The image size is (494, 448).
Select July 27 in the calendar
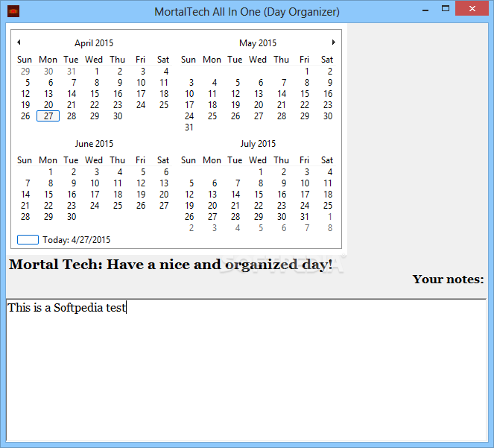pos(212,217)
